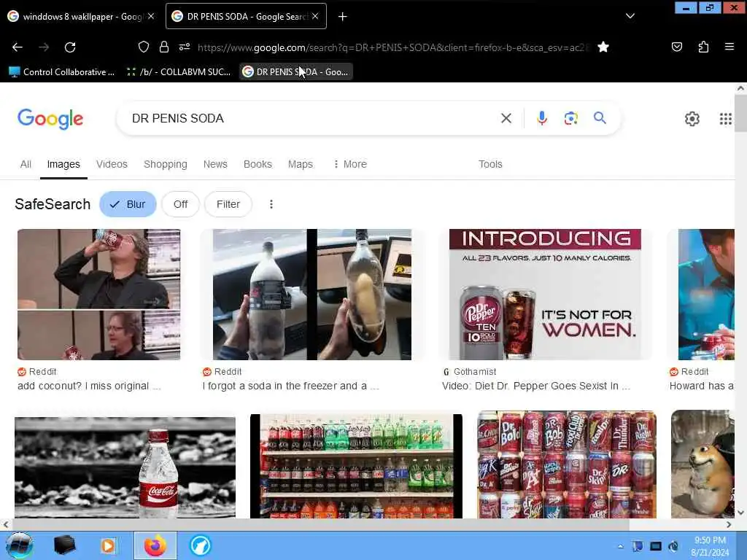
Task: Open the /b/ - COLLABVM bookmark
Action: 179,72
